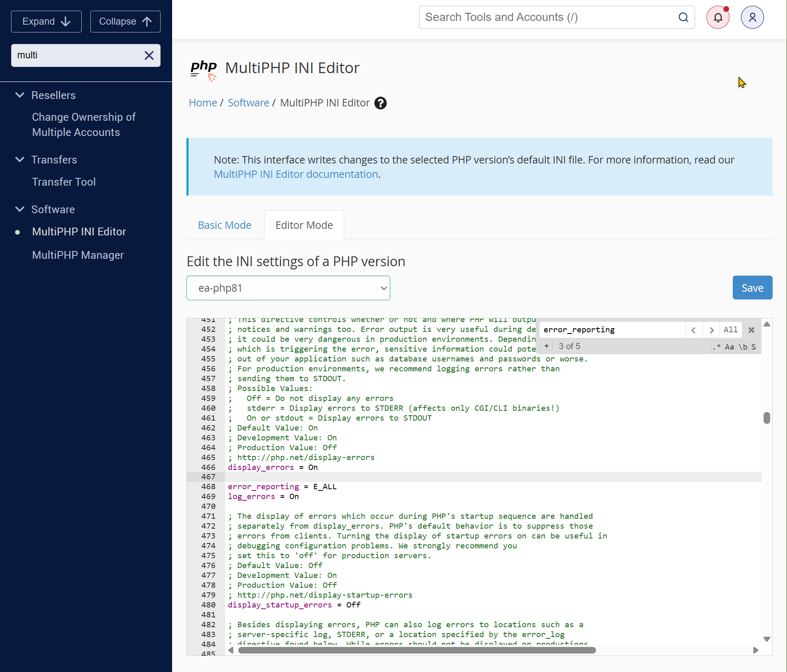Clear the 'multi' sidebar filter with X
The height and width of the screenshot is (672, 787).
pos(149,55)
